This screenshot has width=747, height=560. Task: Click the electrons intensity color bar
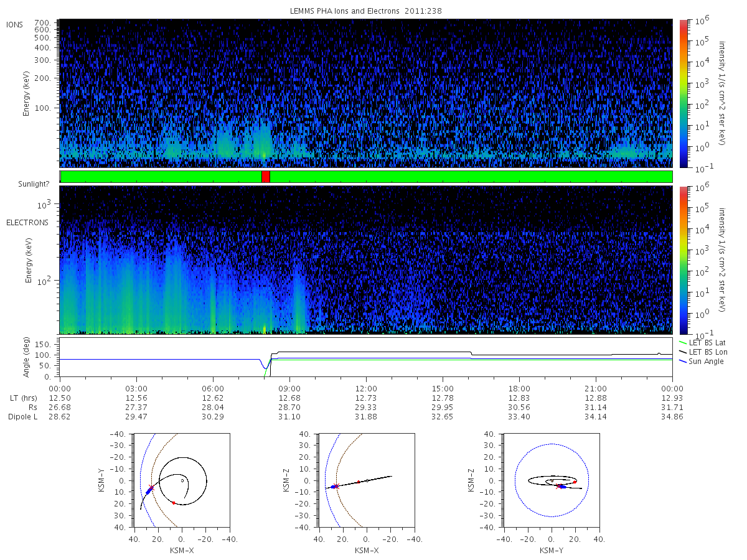683,259
